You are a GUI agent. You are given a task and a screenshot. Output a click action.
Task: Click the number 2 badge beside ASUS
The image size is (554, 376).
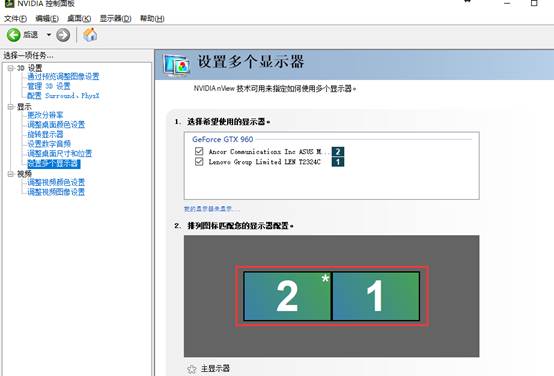[338, 152]
